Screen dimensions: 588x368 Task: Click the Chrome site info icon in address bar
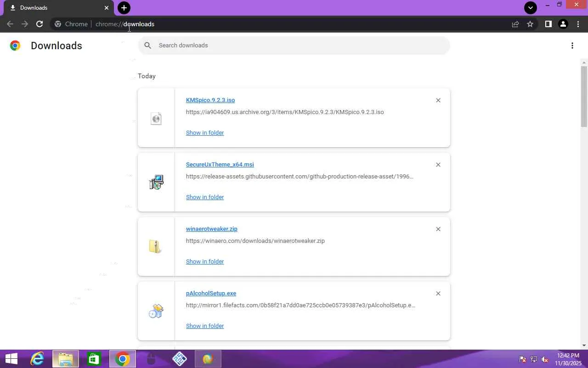[58, 24]
